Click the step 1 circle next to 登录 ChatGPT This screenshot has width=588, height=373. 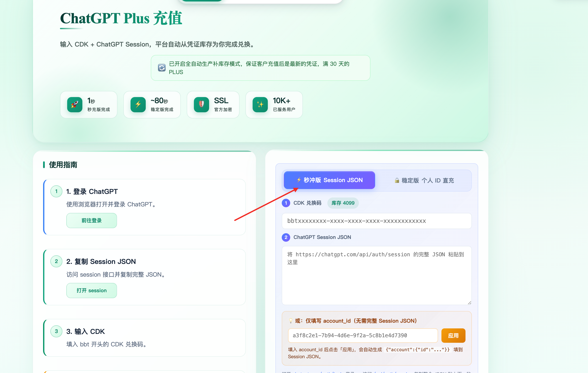pyautogui.click(x=56, y=191)
